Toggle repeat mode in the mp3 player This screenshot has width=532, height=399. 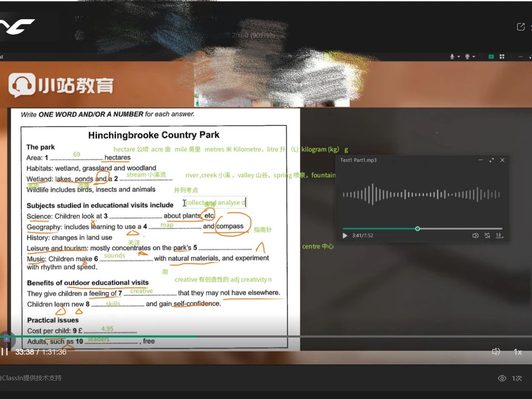click(x=488, y=235)
